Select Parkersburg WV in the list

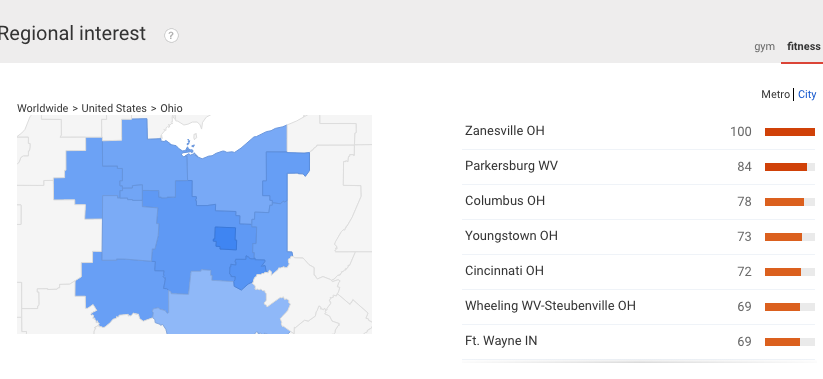(638, 166)
